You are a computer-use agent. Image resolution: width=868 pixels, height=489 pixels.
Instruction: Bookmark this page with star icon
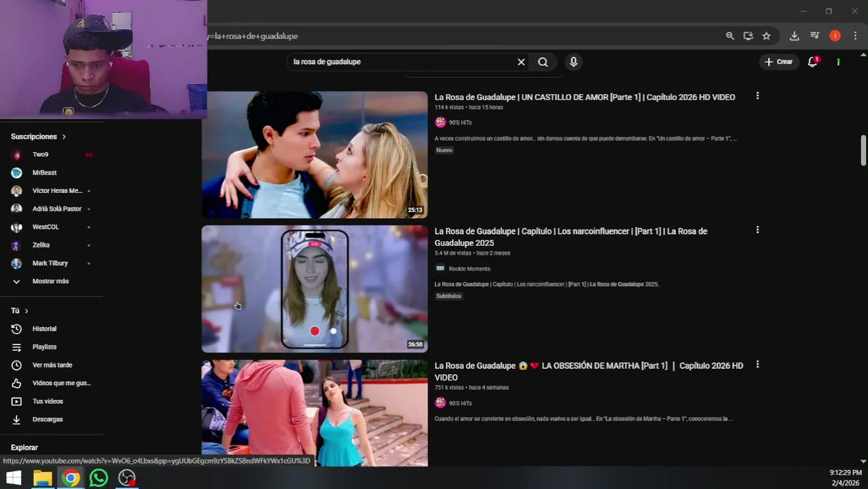[766, 36]
